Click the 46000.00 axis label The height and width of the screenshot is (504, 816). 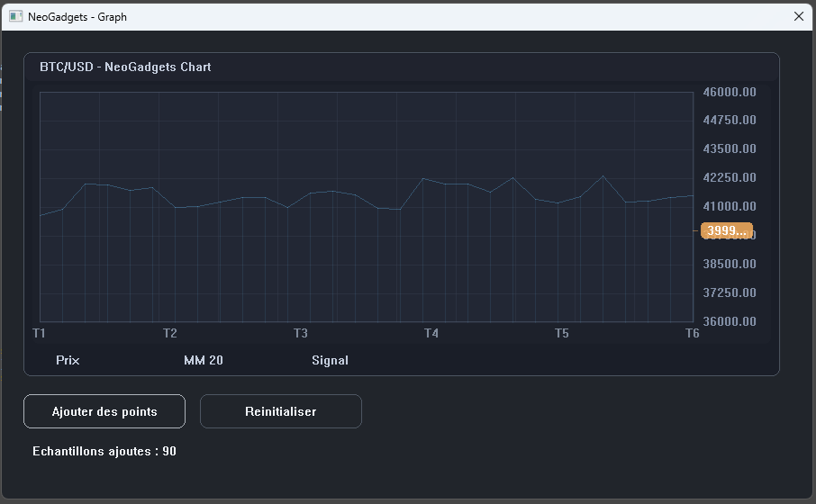coord(730,92)
